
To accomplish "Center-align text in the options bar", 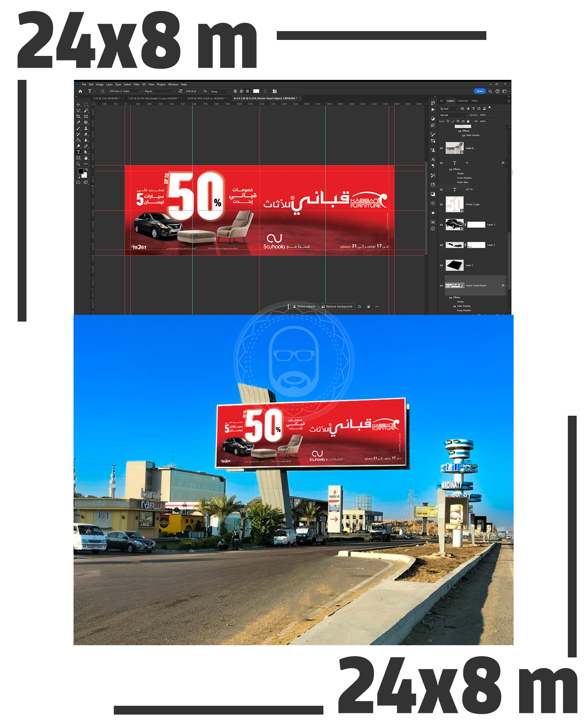I will tap(241, 91).
